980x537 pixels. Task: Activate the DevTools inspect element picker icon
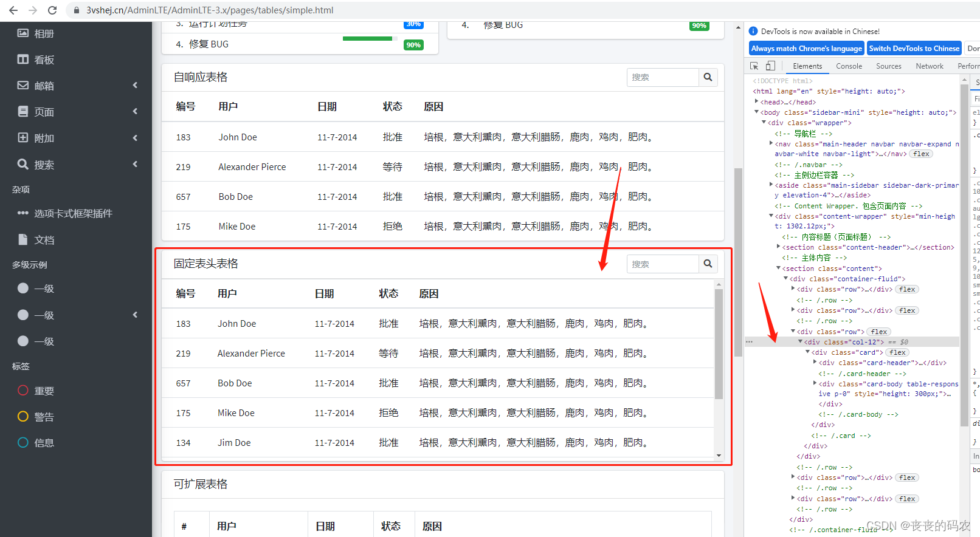coord(754,66)
